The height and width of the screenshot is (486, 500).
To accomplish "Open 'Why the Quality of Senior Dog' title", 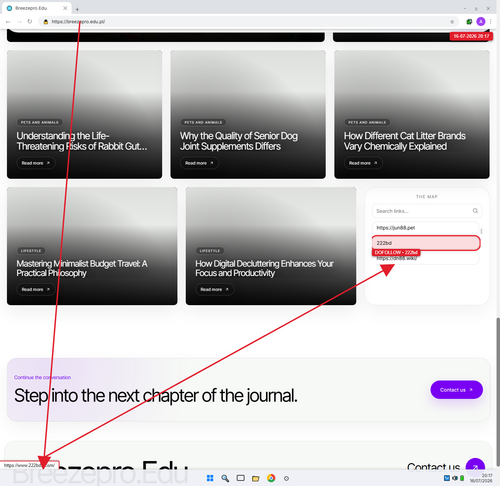I will [x=239, y=141].
